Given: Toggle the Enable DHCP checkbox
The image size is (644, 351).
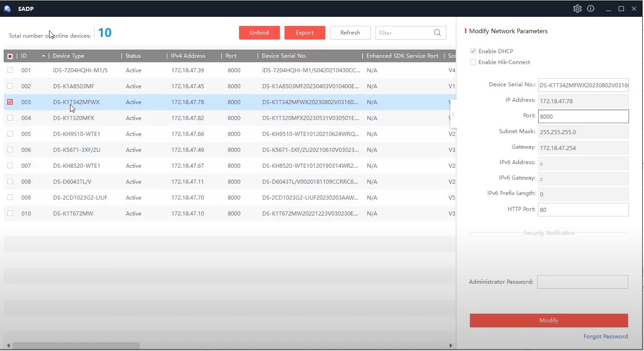Looking at the screenshot, I should (473, 51).
